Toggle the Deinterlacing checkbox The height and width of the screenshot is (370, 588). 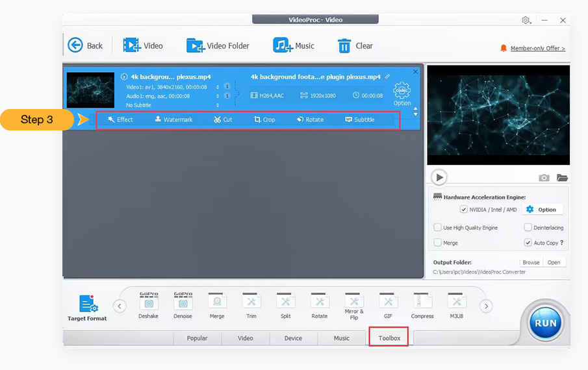pyautogui.click(x=528, y=228)
